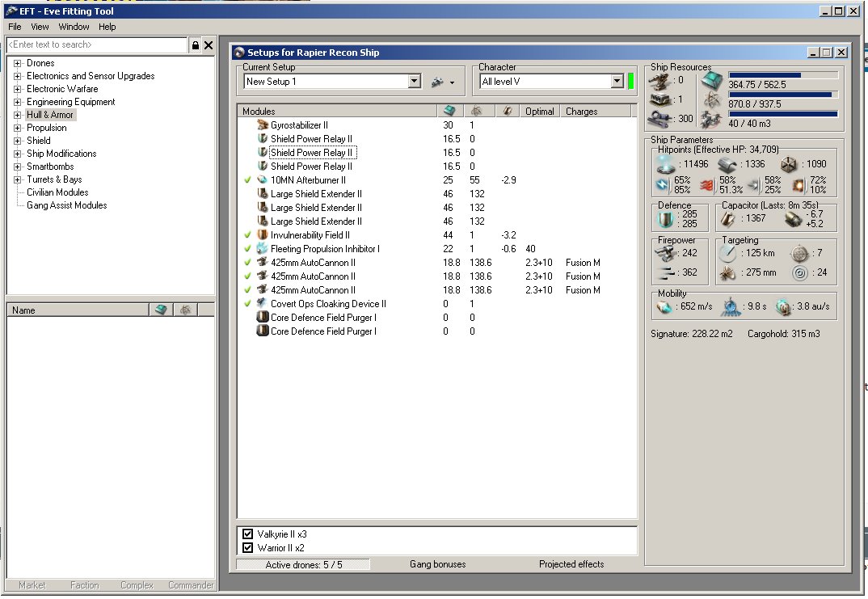Toggle the Warrior II x2 checkbox
The width and height of the screenshot is (868, 599).
(247, 548)
